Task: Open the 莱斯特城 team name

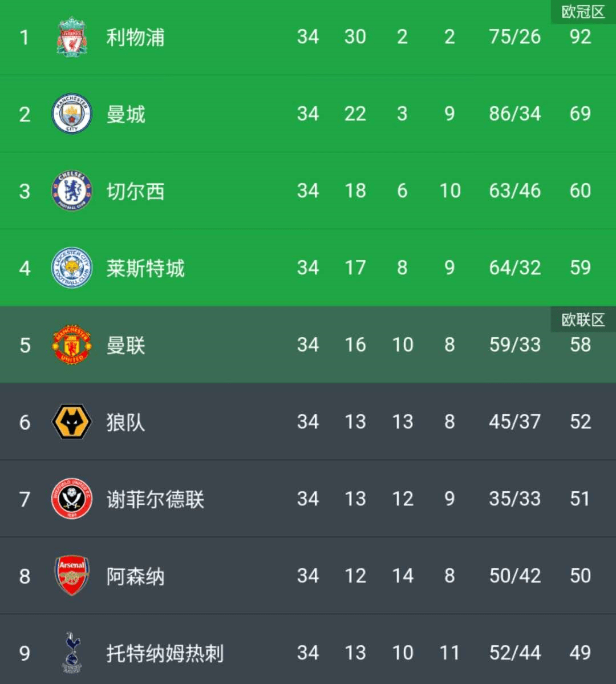Action: point(145,268)
